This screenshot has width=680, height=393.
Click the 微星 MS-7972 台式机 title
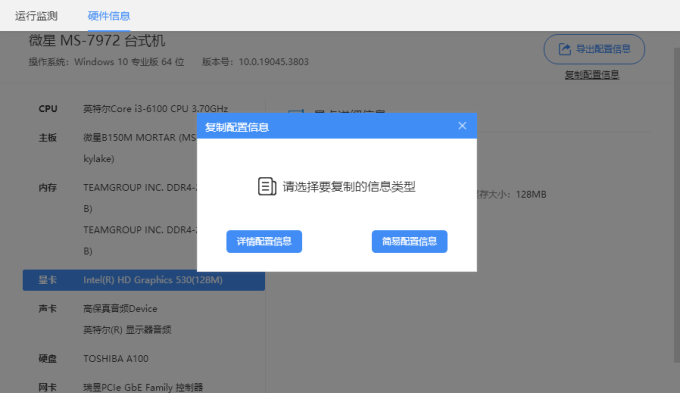pyautogui.click(x=97, y=41)
